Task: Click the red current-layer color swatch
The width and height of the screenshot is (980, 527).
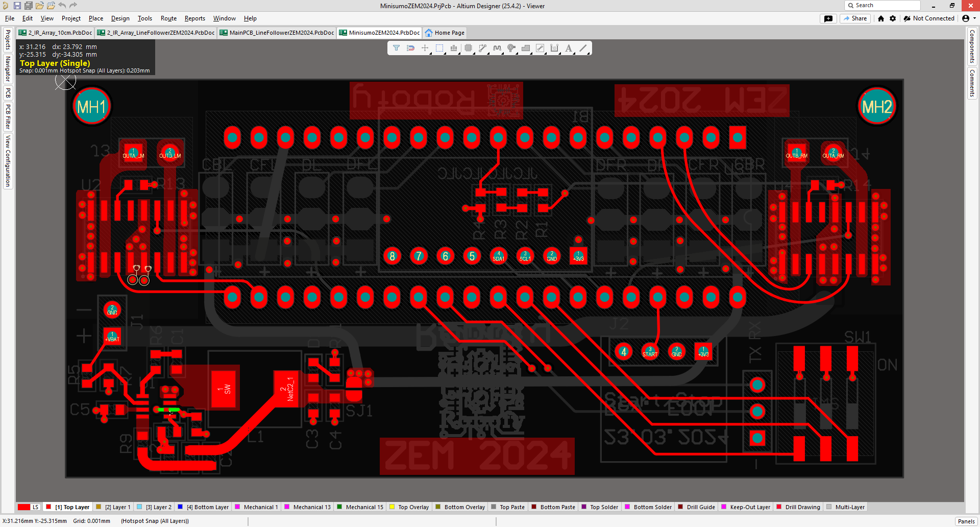Action: (x=24, y=507)
